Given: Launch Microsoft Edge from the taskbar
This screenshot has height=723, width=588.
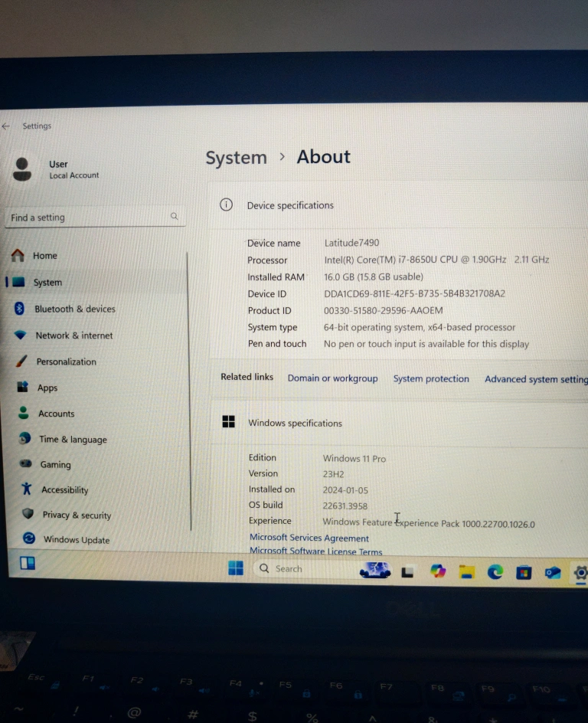Looking at the screenshot, I should pos(495,572).
